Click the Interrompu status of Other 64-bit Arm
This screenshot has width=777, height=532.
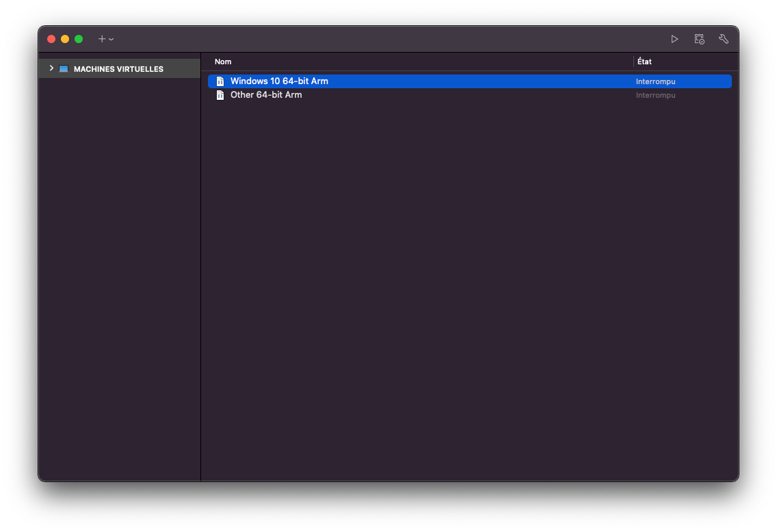pyautogui.click(x=655, y=95)
